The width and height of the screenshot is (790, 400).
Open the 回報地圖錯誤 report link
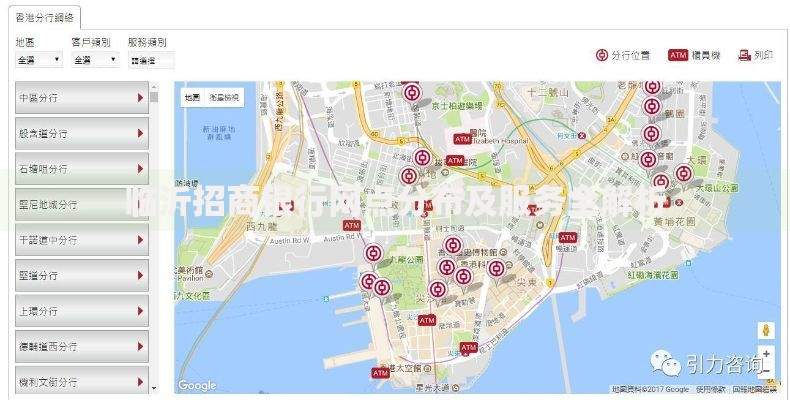[x=754, y=389]
